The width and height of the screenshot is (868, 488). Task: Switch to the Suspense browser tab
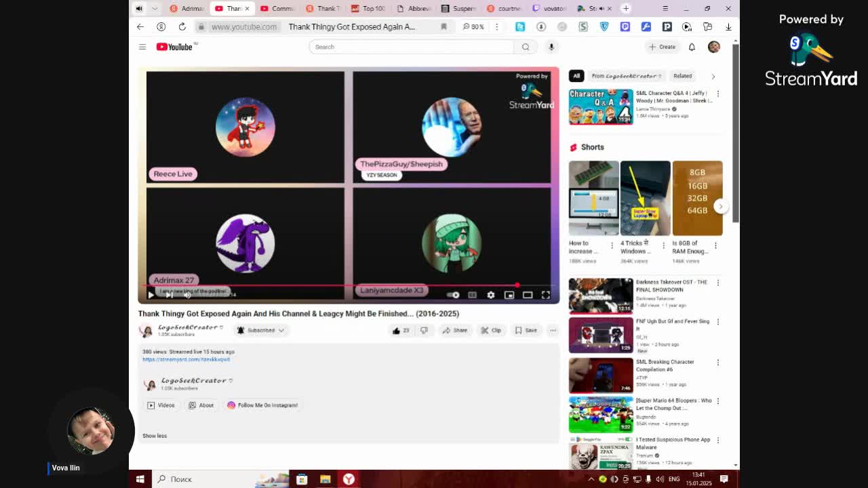458,8
